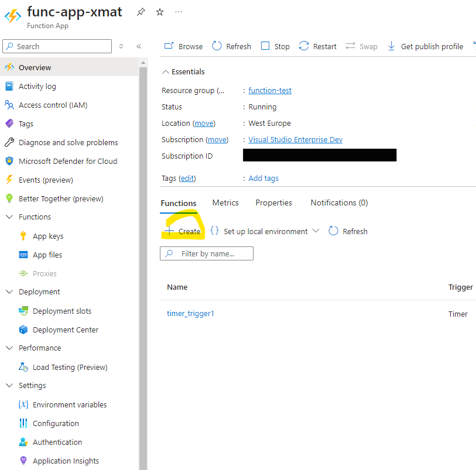This screenshot has width=476, height=470.
Task: Refresh the functions list
Action: click(x=348, y=231)
